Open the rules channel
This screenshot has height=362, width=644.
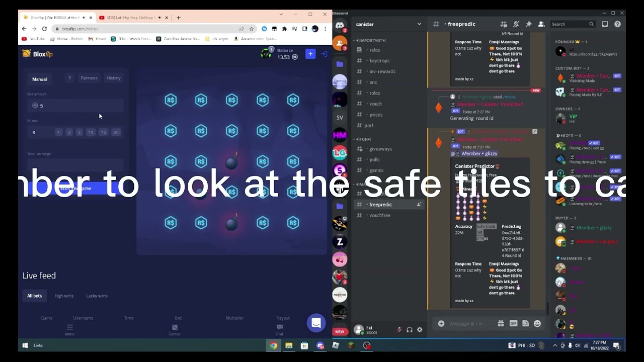pos(374,50)
